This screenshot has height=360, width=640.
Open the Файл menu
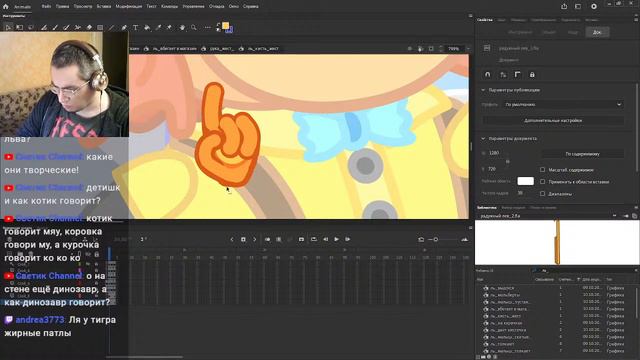(x=46, y=7)
